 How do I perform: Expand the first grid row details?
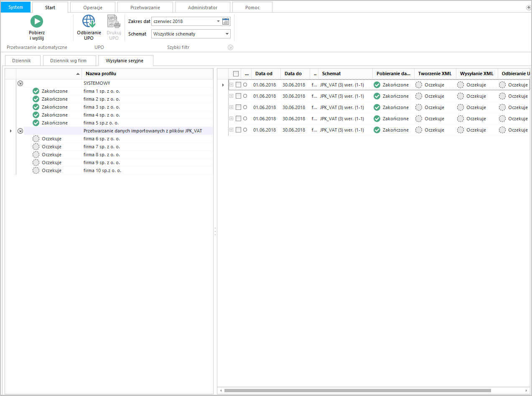[x=231, y=85]
